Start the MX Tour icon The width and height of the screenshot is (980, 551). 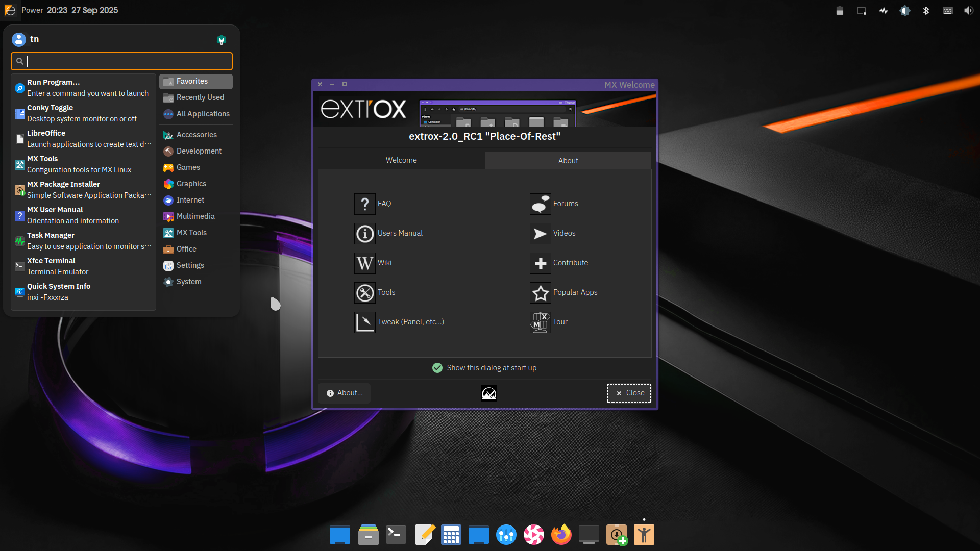click(540, 322)
